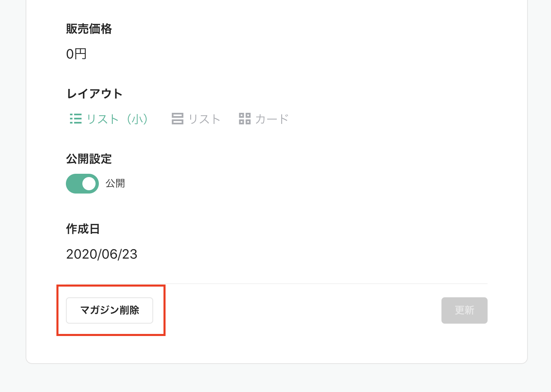Click the stacked bars glyph beside リスト
This screenshot has width=551, height=392.
[x=177, y=119]
